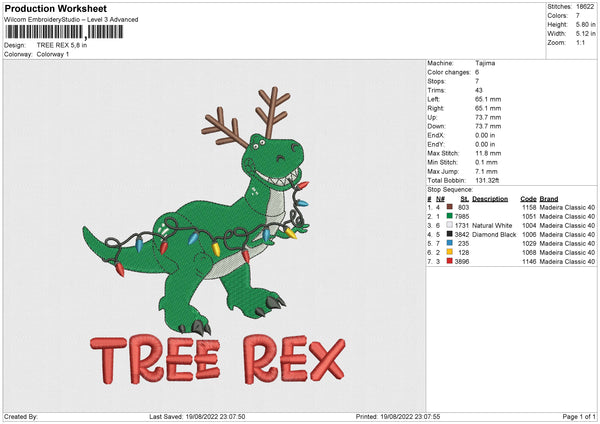Click the 'Natural White' description
The height and width of the screenshot is (424, 600).
(492, 225)
